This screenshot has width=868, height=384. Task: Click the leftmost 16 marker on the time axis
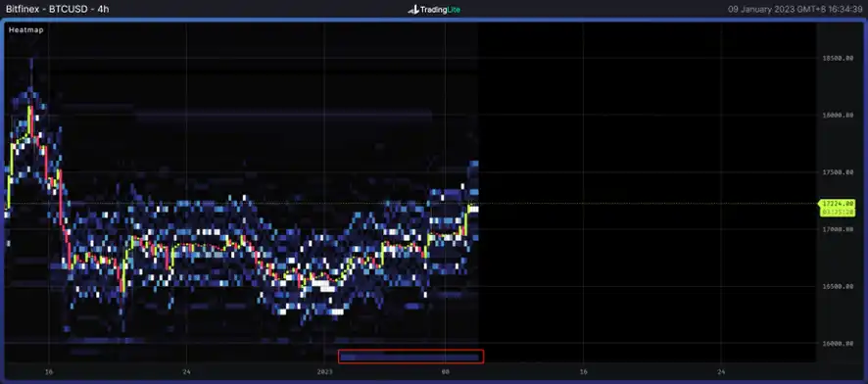point(49,372)
